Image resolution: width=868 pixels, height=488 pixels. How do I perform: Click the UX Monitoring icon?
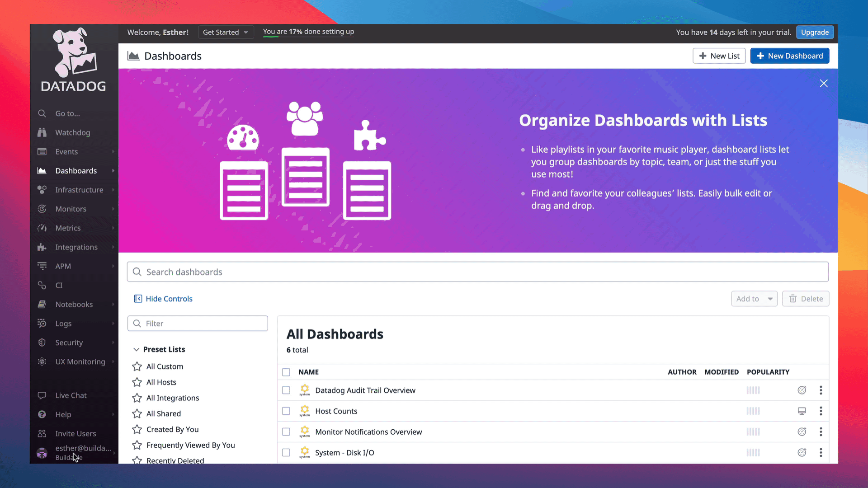pyautogui.click(x=42, y=361)
